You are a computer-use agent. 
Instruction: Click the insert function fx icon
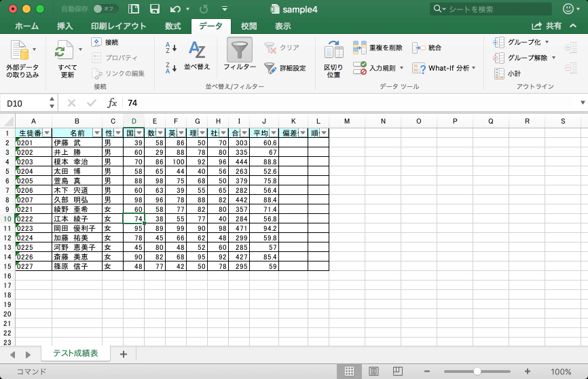pos(112,103)
